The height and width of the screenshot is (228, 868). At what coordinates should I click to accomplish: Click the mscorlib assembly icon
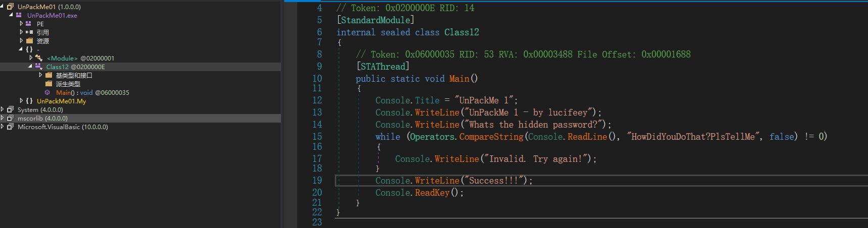pos(10,118)
